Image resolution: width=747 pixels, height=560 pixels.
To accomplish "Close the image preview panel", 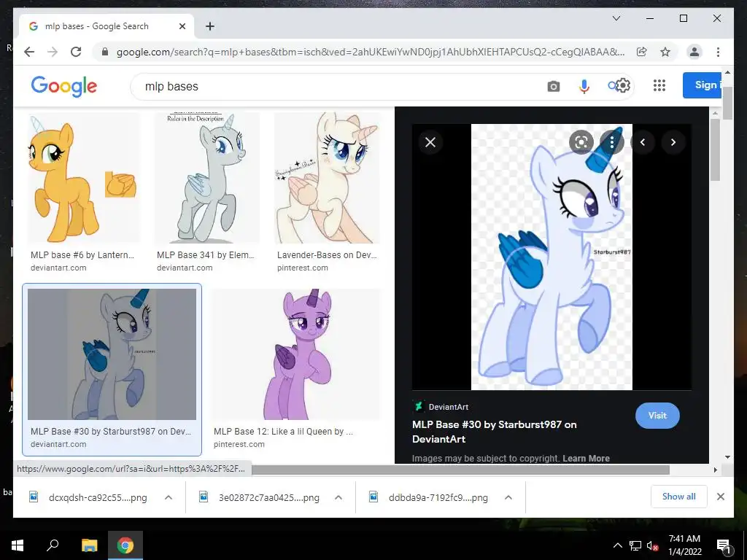I will click(430, 142).
